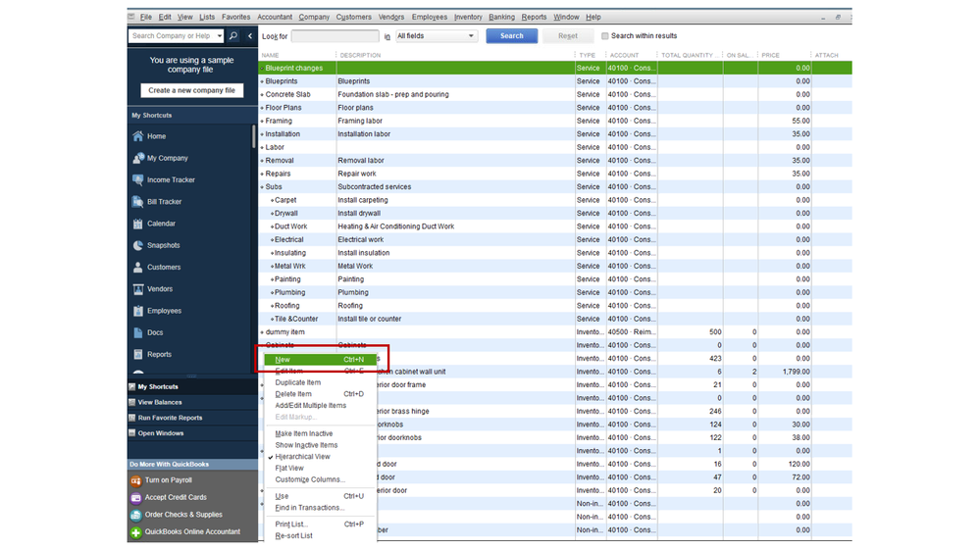The image size is (980, 551).
Task: Sort by the Name column header
Action: pyautogui.click(x=270, y=55)
